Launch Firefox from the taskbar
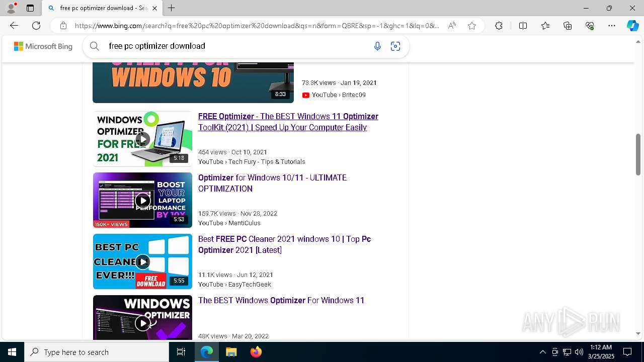 click(256, 352)
